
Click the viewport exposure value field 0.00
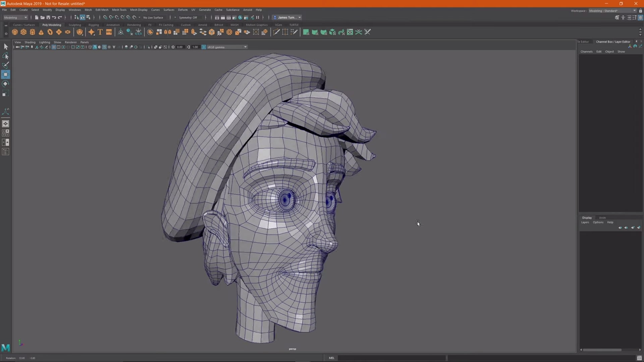point(180,47)
